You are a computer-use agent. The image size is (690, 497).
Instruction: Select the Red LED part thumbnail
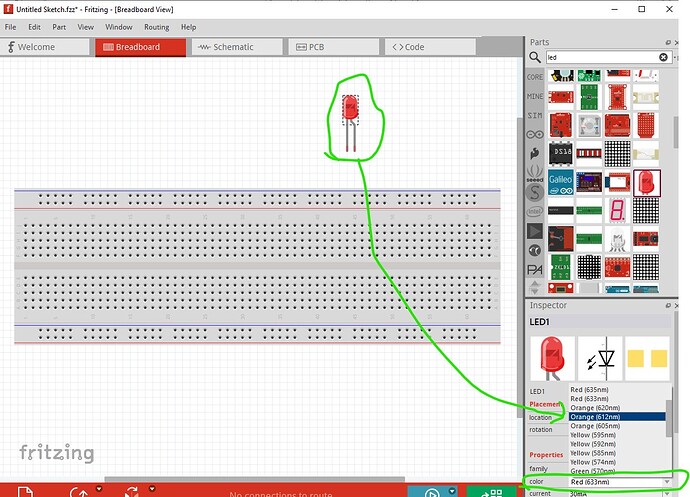(x=646, y=183)
